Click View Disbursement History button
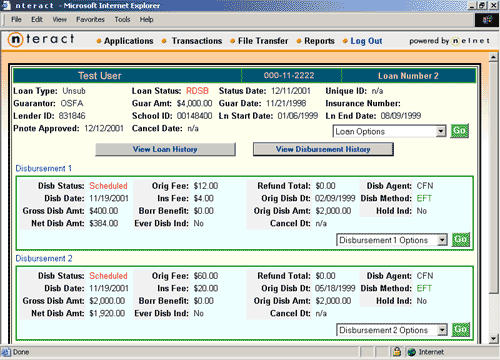500x360 pixels. (x=323, y=149)
